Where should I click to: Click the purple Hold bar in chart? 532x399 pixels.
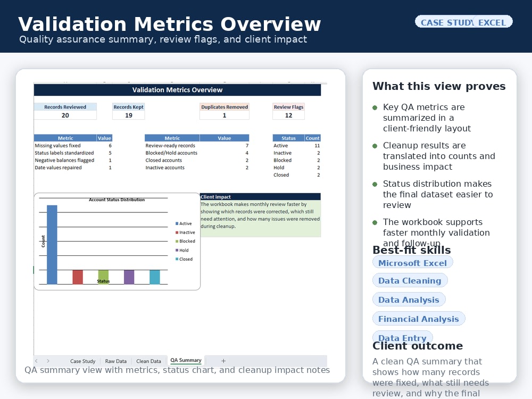(x=129, y=277)
